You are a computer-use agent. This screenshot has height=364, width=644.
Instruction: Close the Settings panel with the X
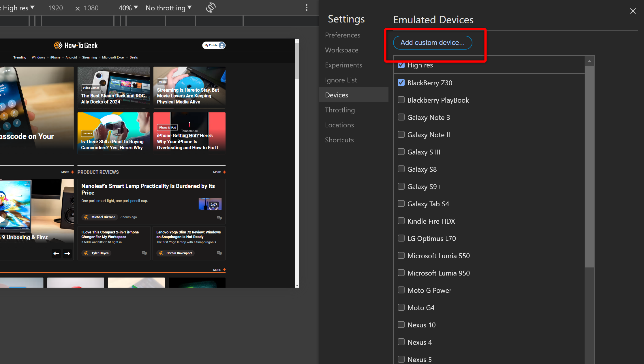tap(633, 11)
